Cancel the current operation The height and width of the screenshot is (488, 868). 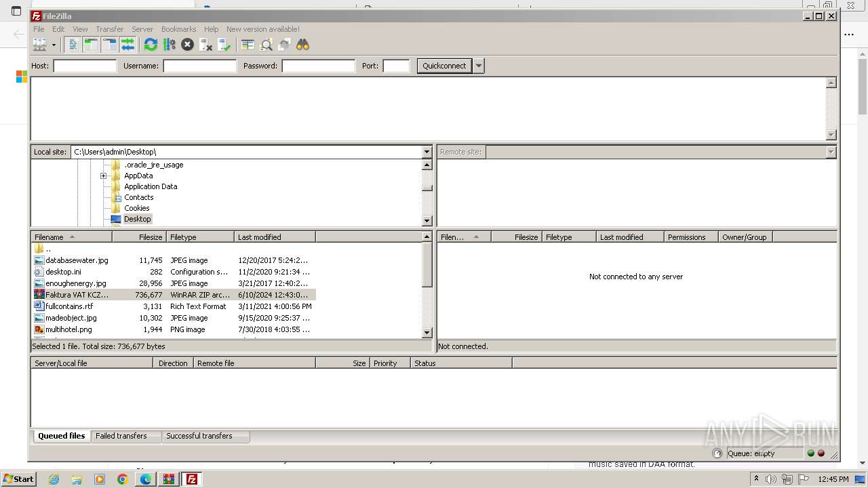click(187, 45)
